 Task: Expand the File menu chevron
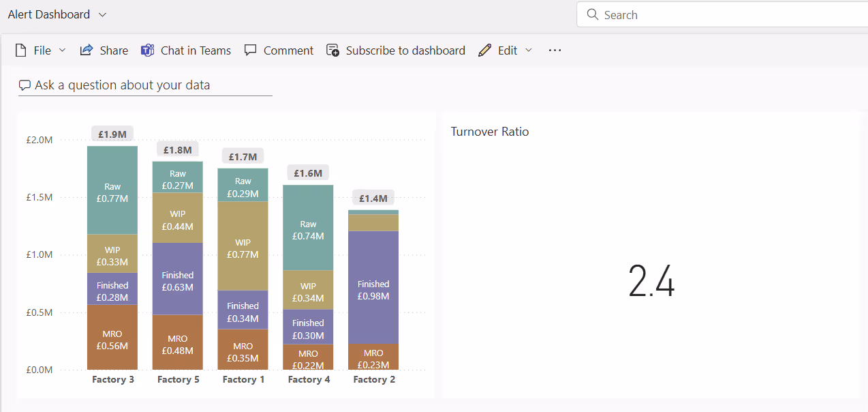tap(63, 50)
